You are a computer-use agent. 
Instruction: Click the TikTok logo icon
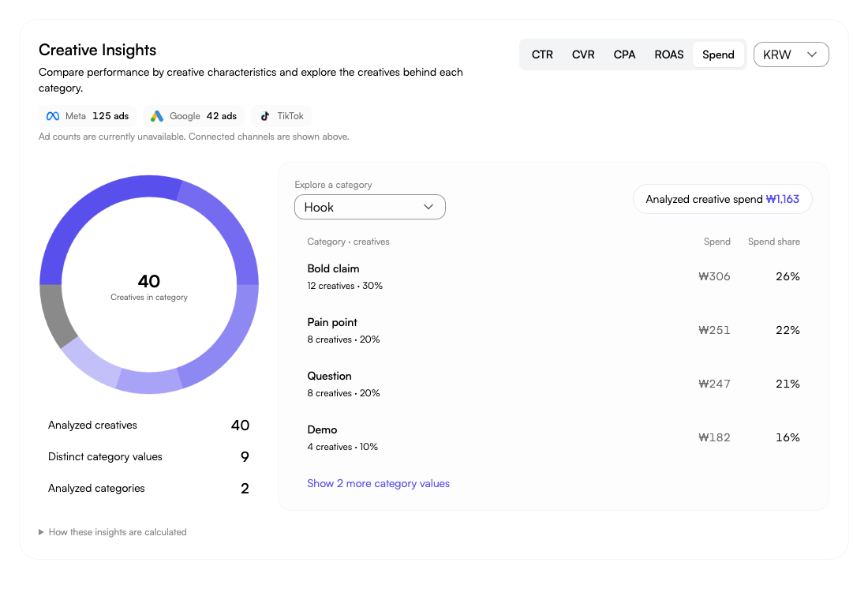click(x=265, y=116)
